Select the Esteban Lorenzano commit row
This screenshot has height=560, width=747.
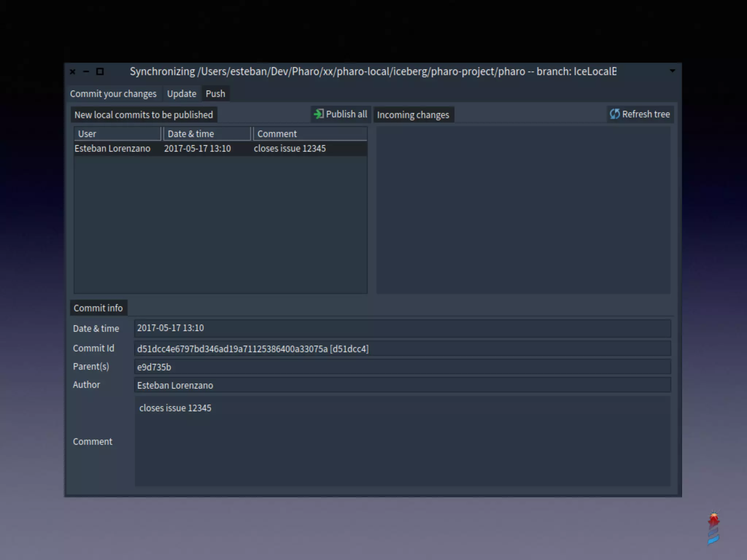(x=220, y=149)
